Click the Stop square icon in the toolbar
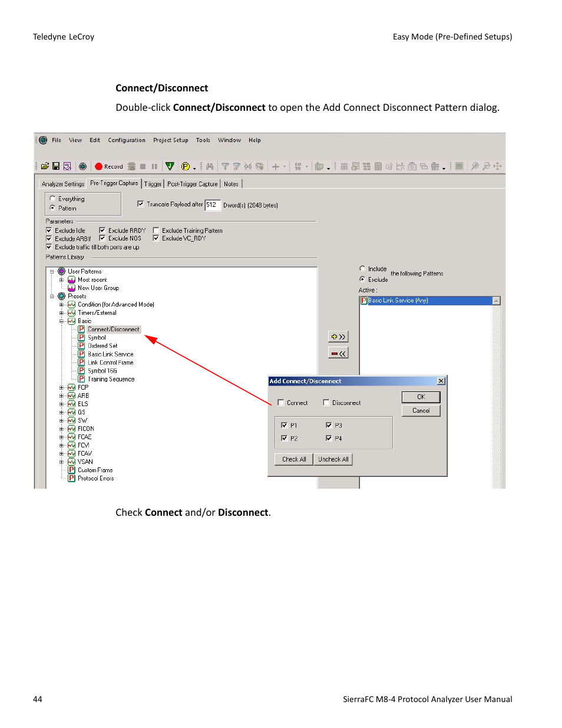The width and height of the screenshot is (562, 728). tap(143, 166)
